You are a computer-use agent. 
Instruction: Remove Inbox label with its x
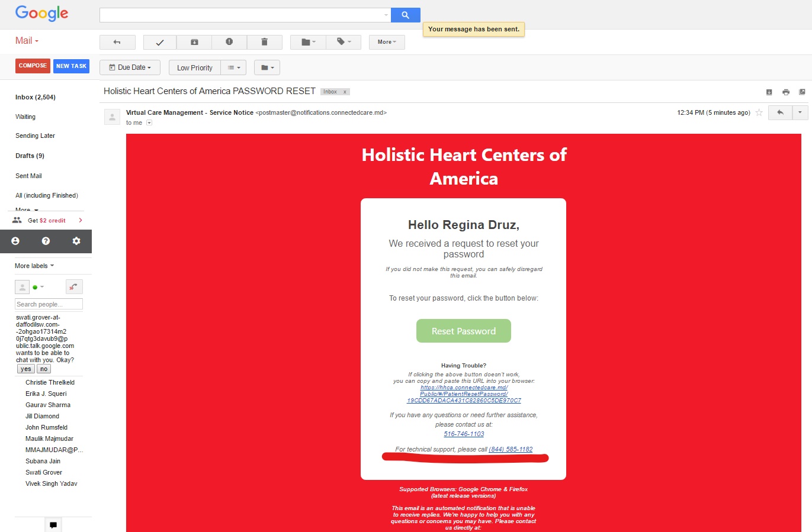point(345,92)
